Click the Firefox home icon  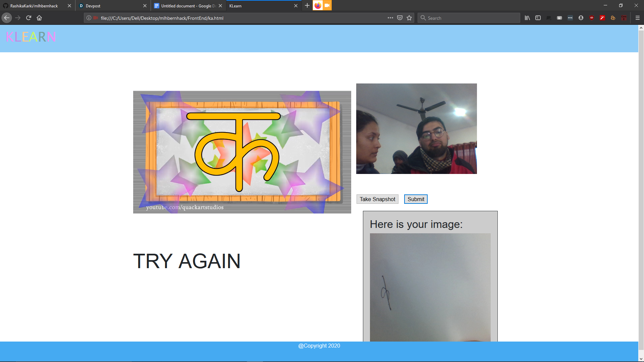pyautogui.click(x=39, y=18)
